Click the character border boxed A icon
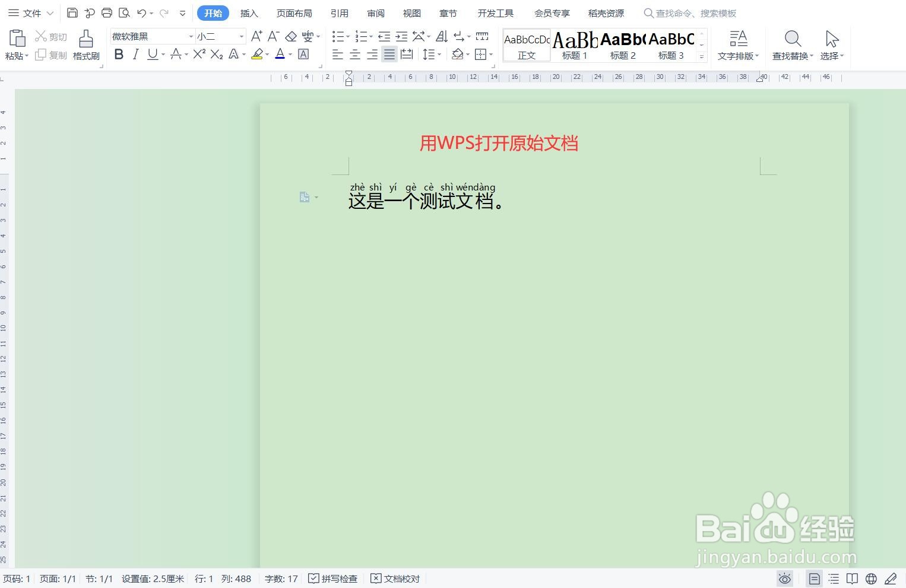Image resolution: width=906 pixels, height=588 pixels. click(303, 55)
